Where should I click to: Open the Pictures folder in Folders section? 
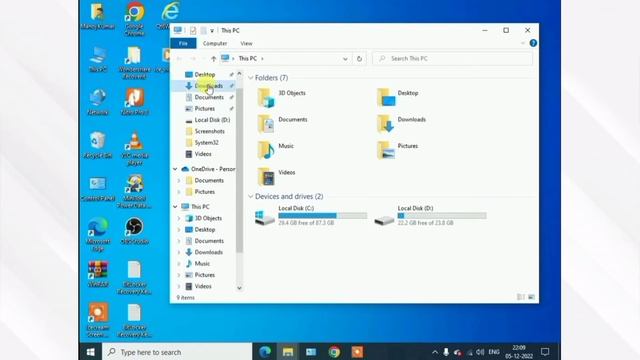click(398, 151)
